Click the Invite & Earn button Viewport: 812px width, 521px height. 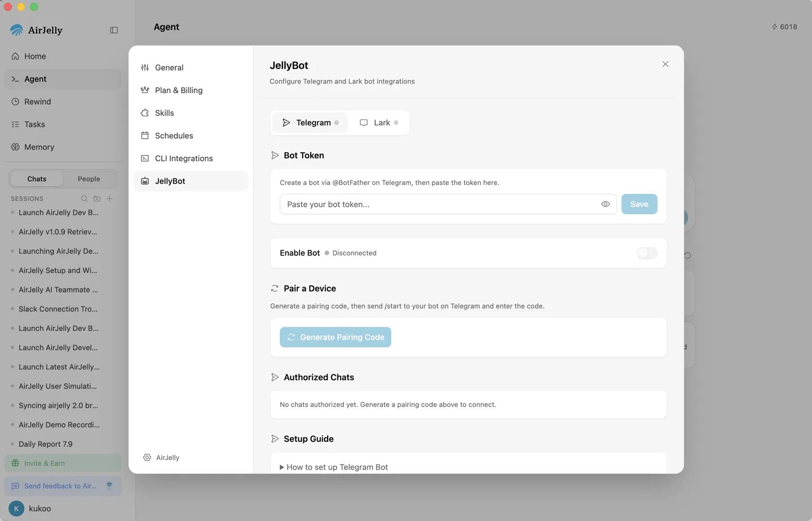pyautogui.click(x=63, y=463)
